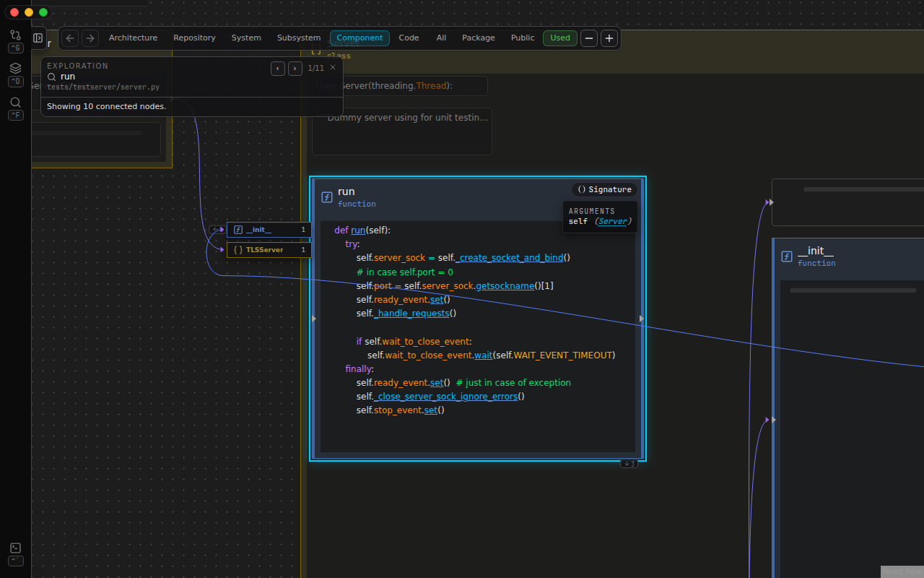Switch to System level tab

(x=246, y=38)
